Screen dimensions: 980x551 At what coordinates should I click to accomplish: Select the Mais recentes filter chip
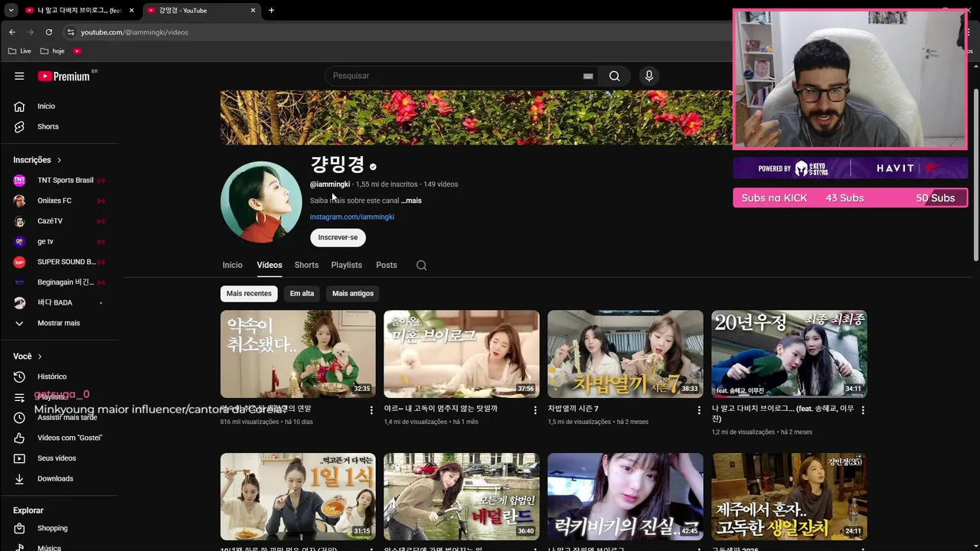pos(249,294)
